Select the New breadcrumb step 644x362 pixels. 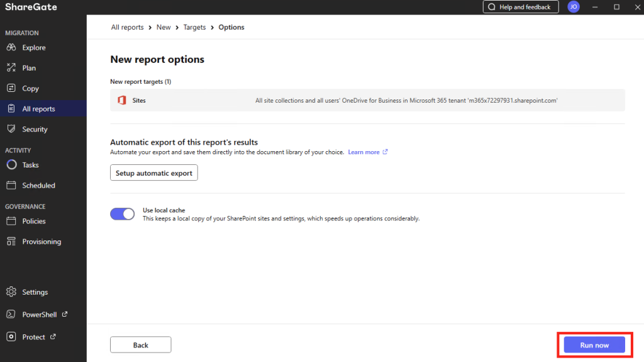pos(164,27)
